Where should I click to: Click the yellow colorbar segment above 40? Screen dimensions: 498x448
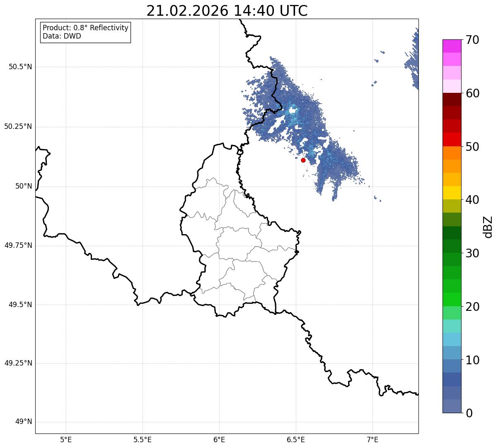coord(452,193)
